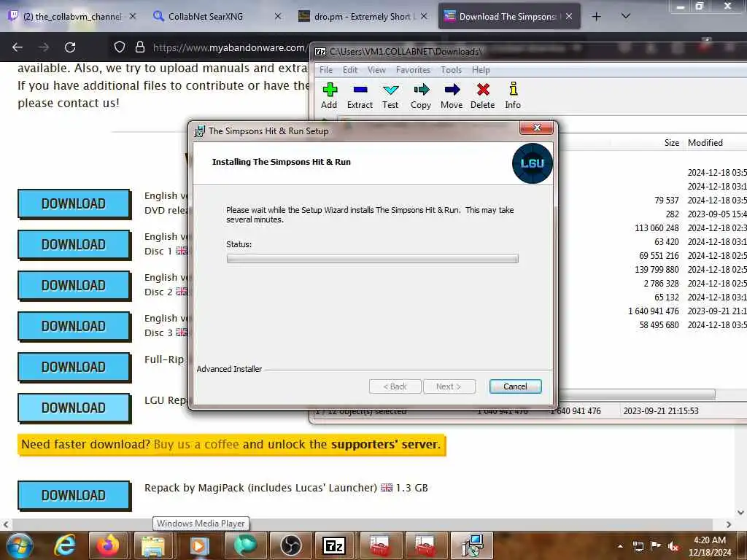Sort 7-Zip file list by Modified column

[x=705, y=143]
